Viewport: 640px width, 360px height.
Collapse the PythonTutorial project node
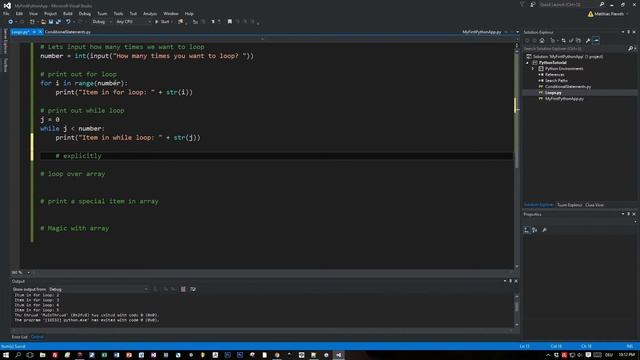click(x=527, y=63)
